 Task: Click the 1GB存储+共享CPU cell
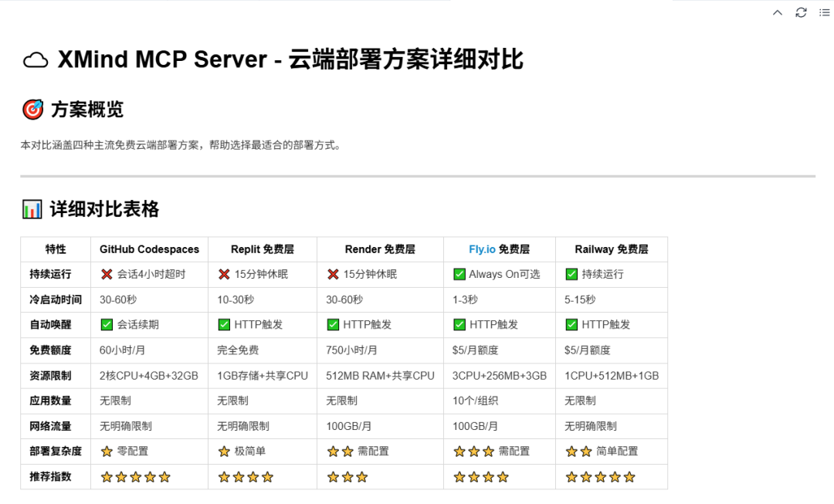pos(263,376)
